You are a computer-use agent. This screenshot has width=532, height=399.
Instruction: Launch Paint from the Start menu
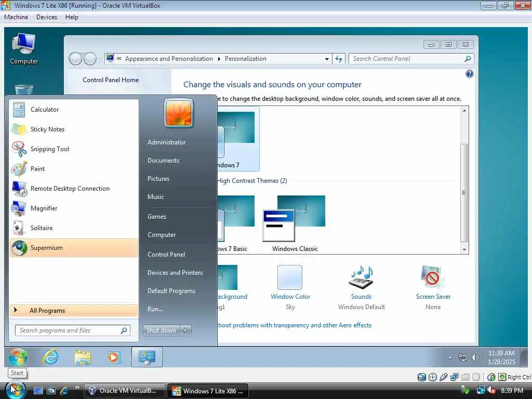tap(74, 169)
